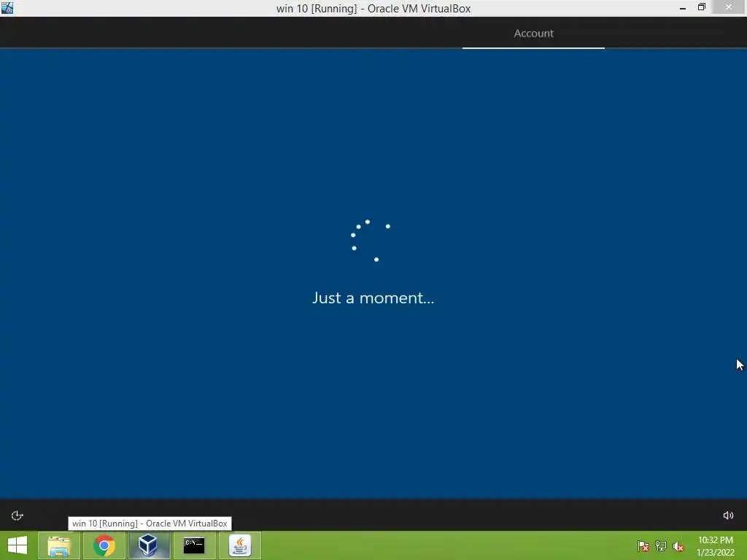Click the VirtualBox window title bar icon

(7, 7)
